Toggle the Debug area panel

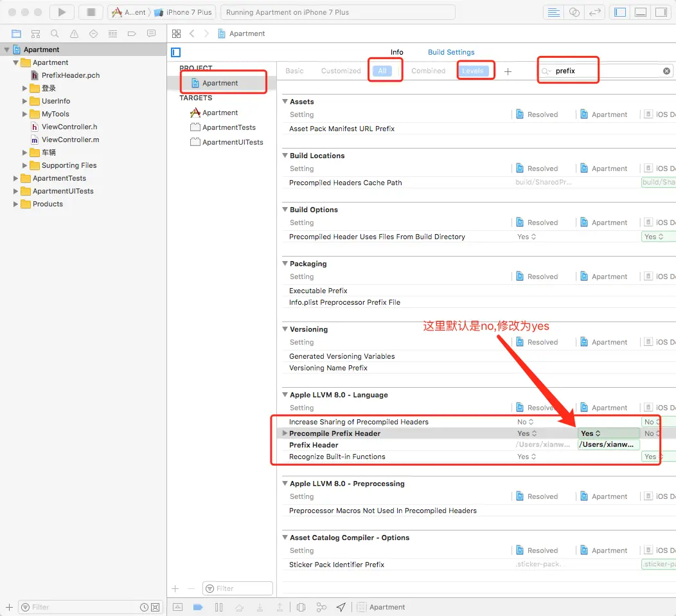[x=640, y=12]
